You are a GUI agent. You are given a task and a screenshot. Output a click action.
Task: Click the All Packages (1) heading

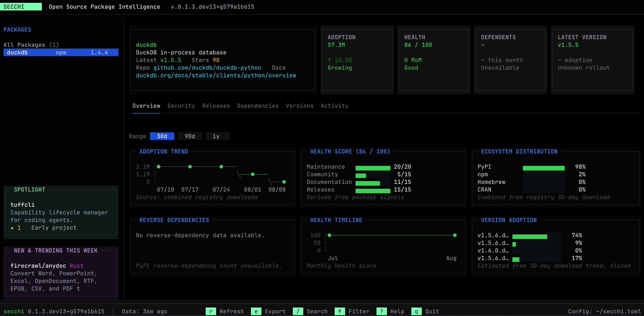point(31,45)
